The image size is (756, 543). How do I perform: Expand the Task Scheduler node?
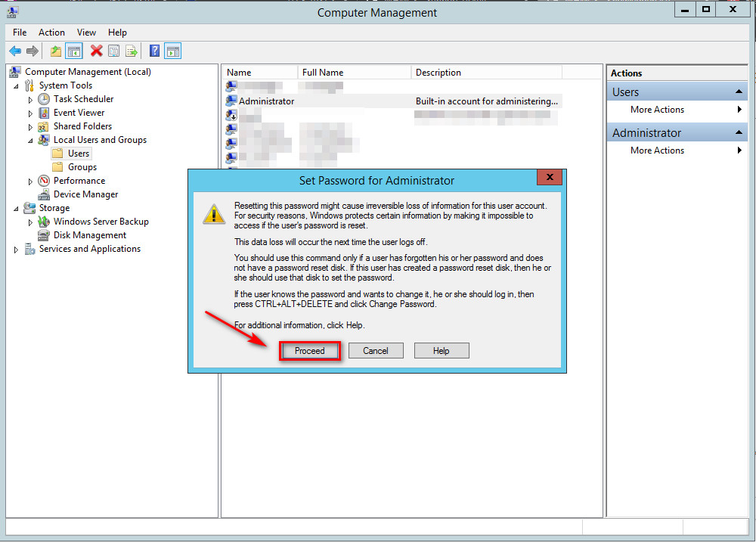[30, 100]
